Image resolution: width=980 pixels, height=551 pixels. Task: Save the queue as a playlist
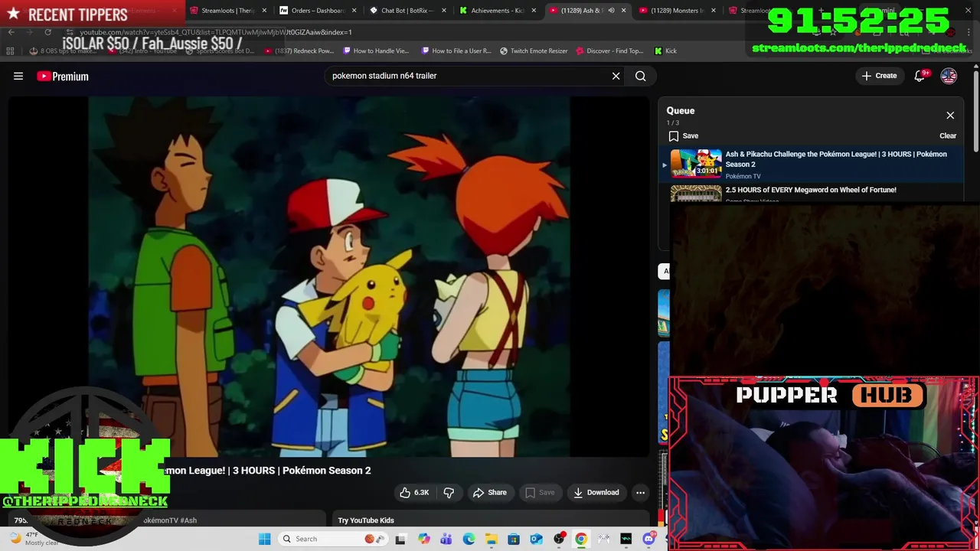click(x=683, y=135)
